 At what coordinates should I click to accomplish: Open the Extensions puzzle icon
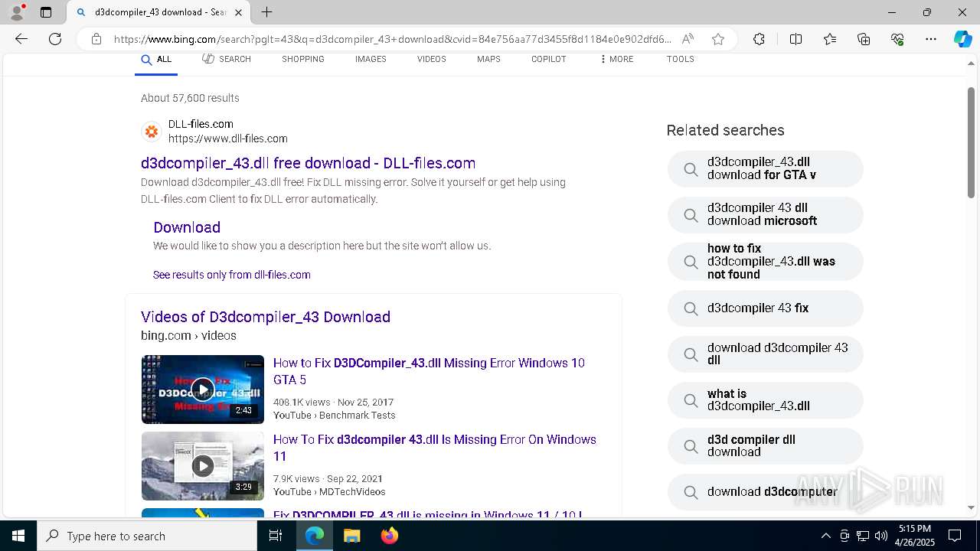pyautogui.click(x=759, y=39)
